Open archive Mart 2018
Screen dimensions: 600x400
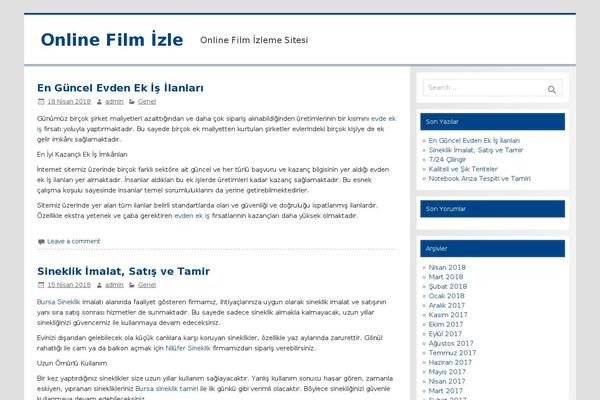click(446, 277)
